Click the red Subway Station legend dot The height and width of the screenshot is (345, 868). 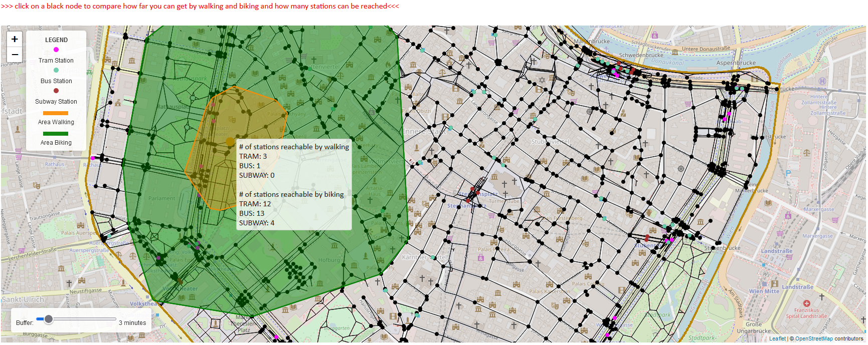pyautogui.click(x=56, y=91)
